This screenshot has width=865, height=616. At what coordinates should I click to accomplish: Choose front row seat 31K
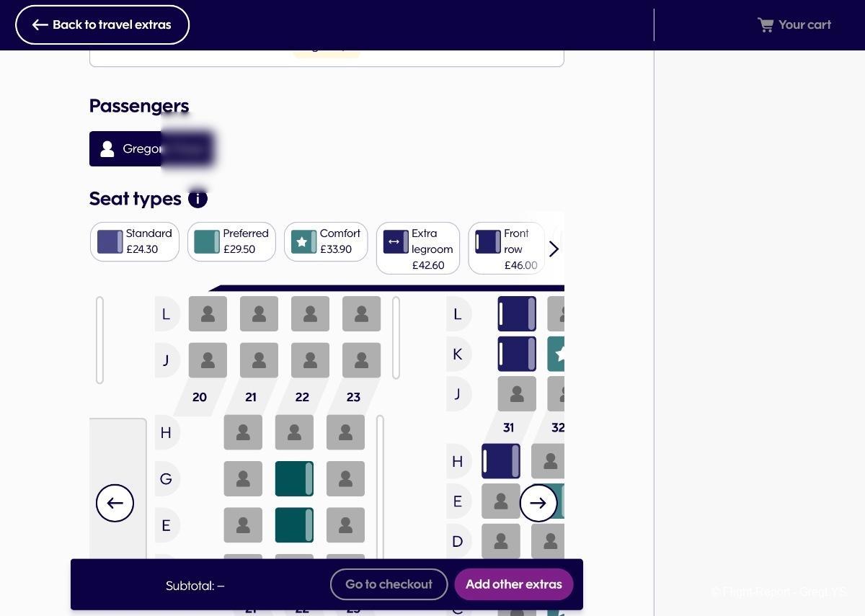(517, 354)
